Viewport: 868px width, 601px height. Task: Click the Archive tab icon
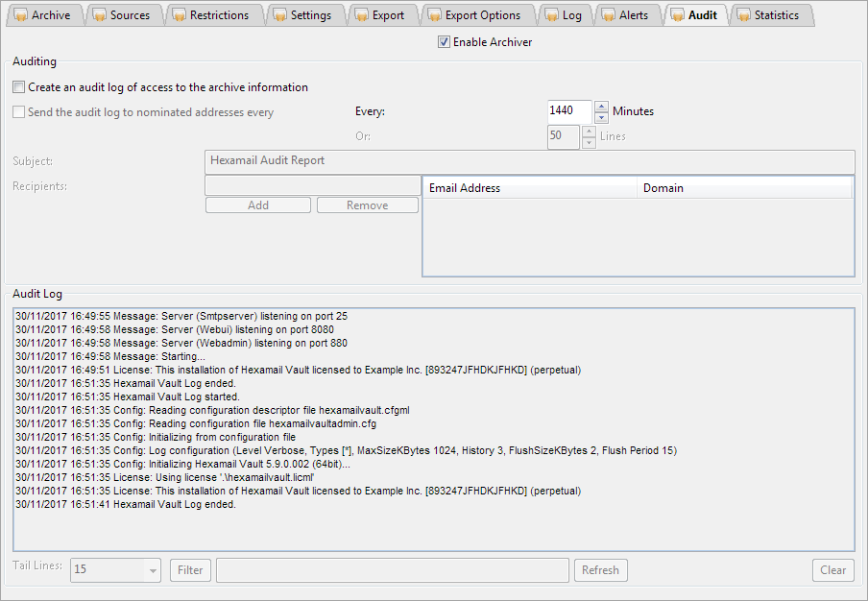tap(19, 15)
